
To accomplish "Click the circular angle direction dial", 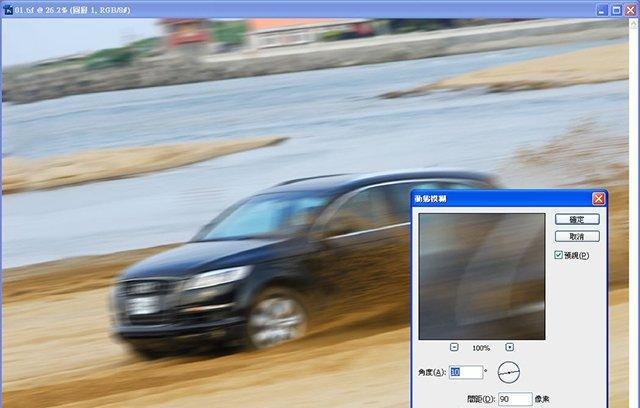I will pyautogui.click(x=509, y=372).
